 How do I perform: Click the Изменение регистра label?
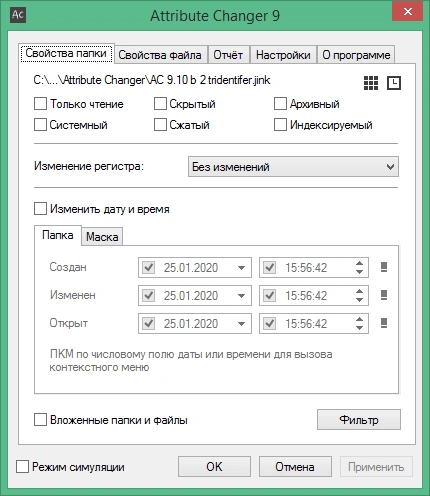click(89, 166)
